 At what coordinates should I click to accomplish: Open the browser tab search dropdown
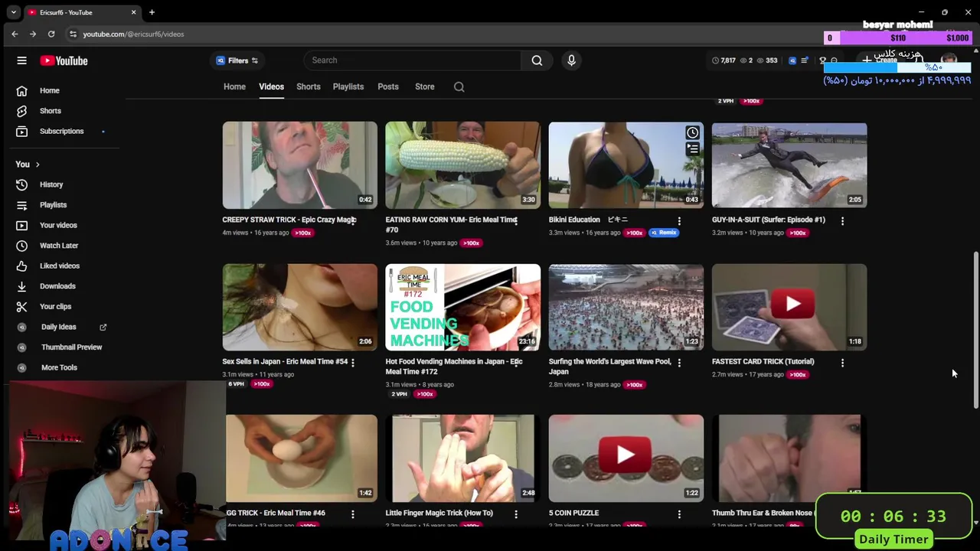(x=13, y=12)
